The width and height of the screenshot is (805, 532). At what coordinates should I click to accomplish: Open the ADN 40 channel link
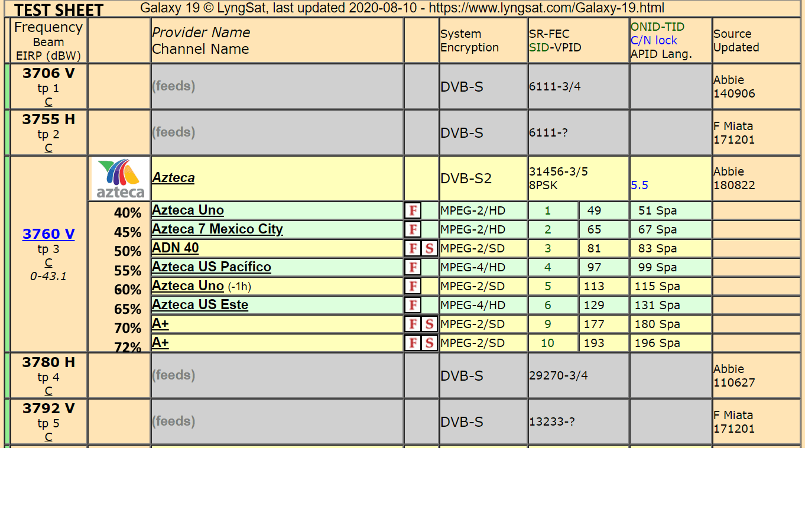pyautogui.click(x=176, y=248)
